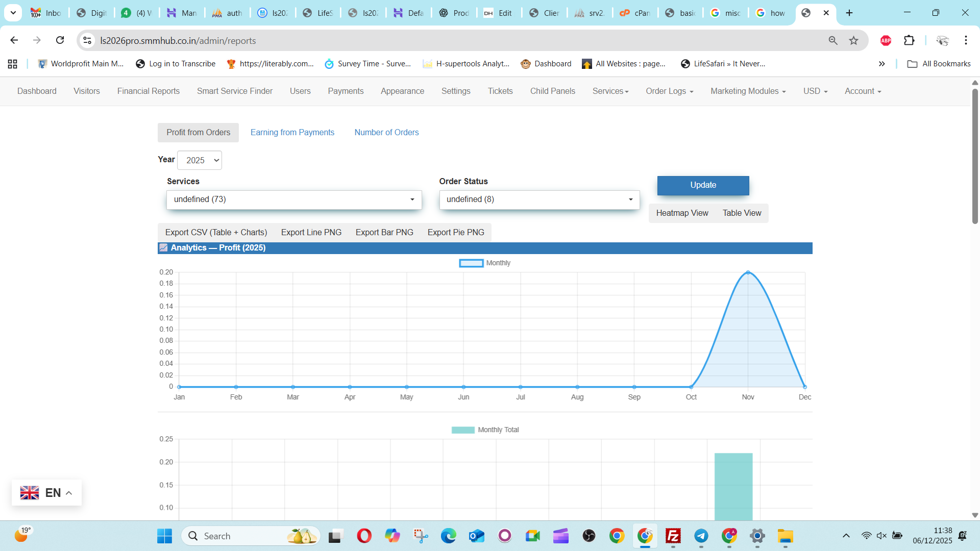Expand the Order Status dropdown

point(539,199)
